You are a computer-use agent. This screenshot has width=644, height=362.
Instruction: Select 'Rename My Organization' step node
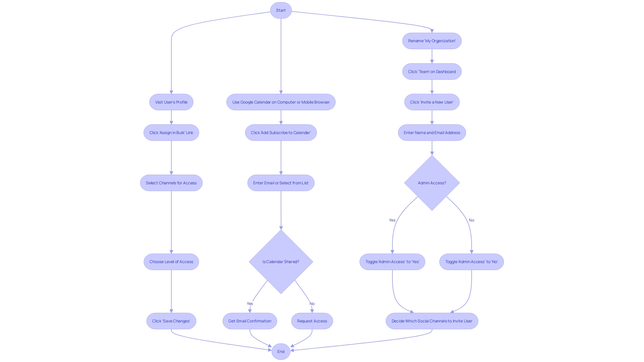(x=432, y=41)
